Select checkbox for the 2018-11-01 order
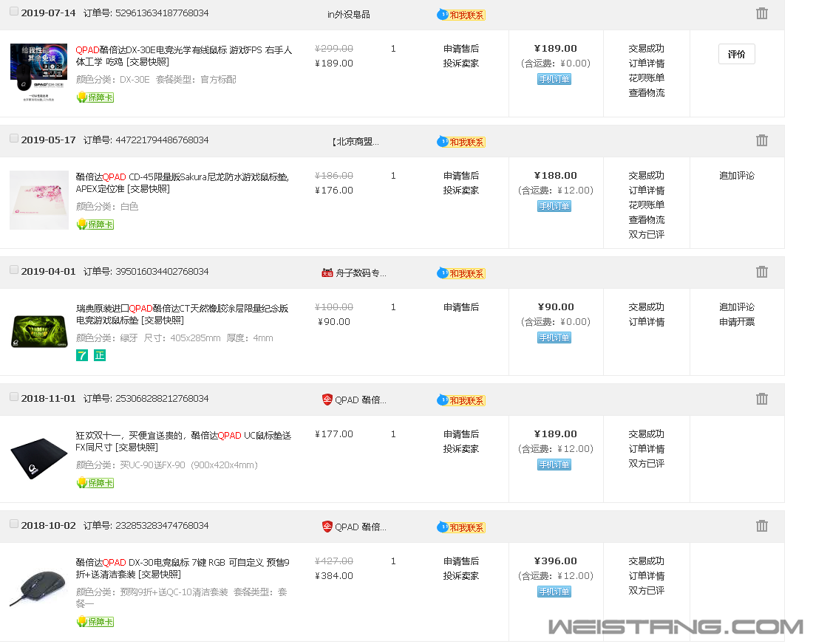813x644 pixels. pyautogui.click(x=14, y=397)
